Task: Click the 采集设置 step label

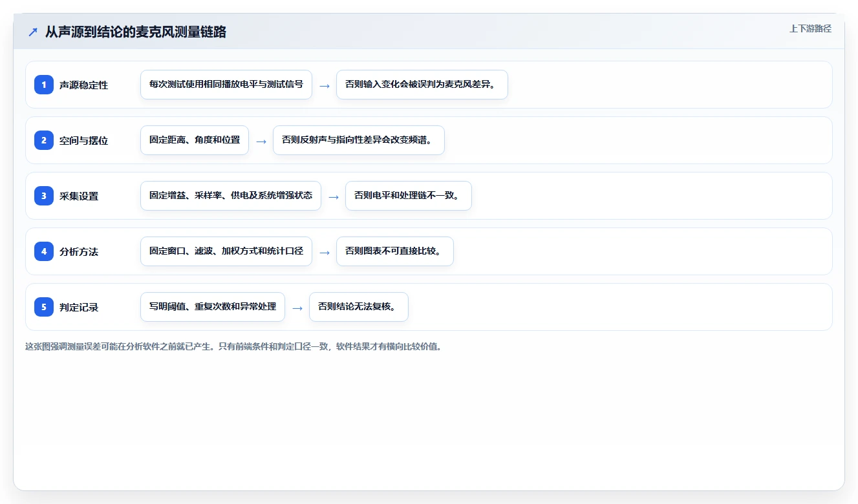Action: point(79,196)
